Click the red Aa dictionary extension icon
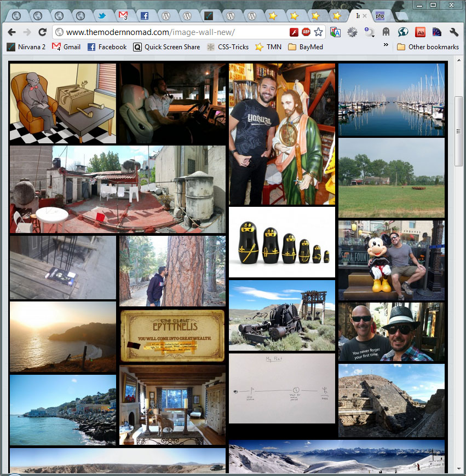 tap(420, 32)
